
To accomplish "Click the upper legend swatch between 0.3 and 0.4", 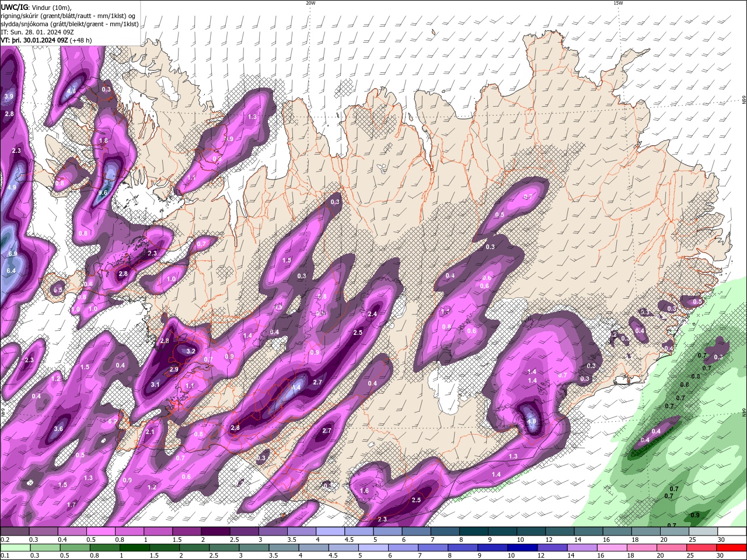I will click(x=44, y=531).
